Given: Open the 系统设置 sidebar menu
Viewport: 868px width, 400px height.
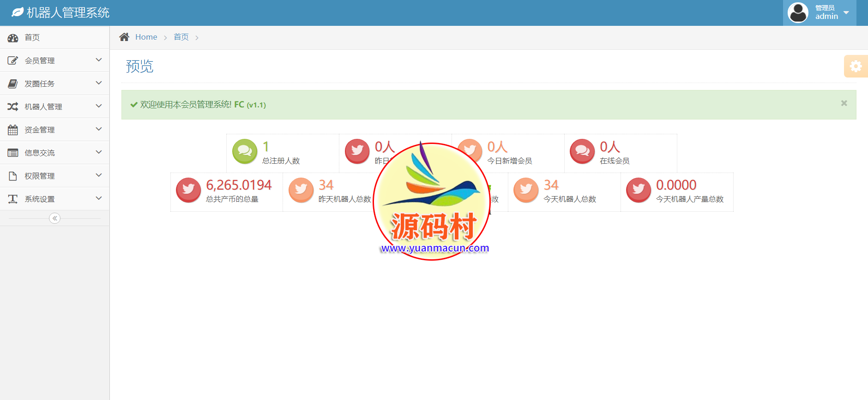Looking at the screenshot, I should coord(40,199).
